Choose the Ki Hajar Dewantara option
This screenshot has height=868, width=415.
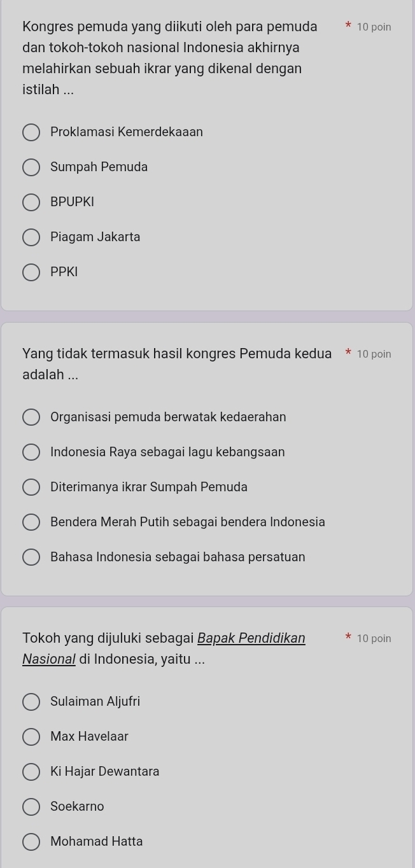(x=31, y=772)
